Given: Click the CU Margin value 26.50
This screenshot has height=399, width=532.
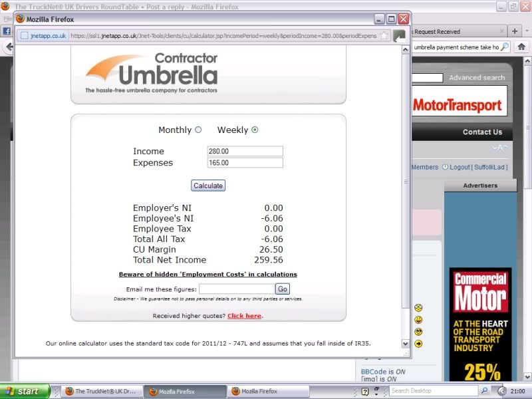Looking at the screenshot, I should click(271, 249).
